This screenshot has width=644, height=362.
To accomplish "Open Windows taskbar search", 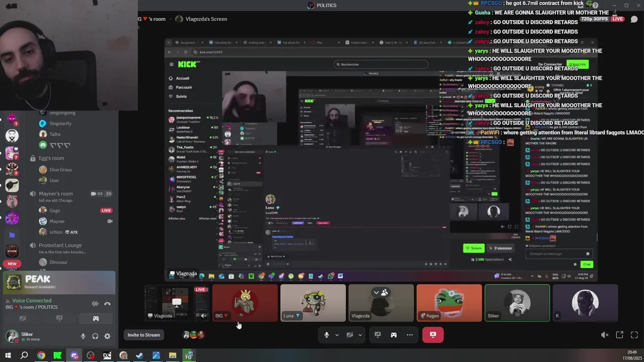I will point(24,355).
